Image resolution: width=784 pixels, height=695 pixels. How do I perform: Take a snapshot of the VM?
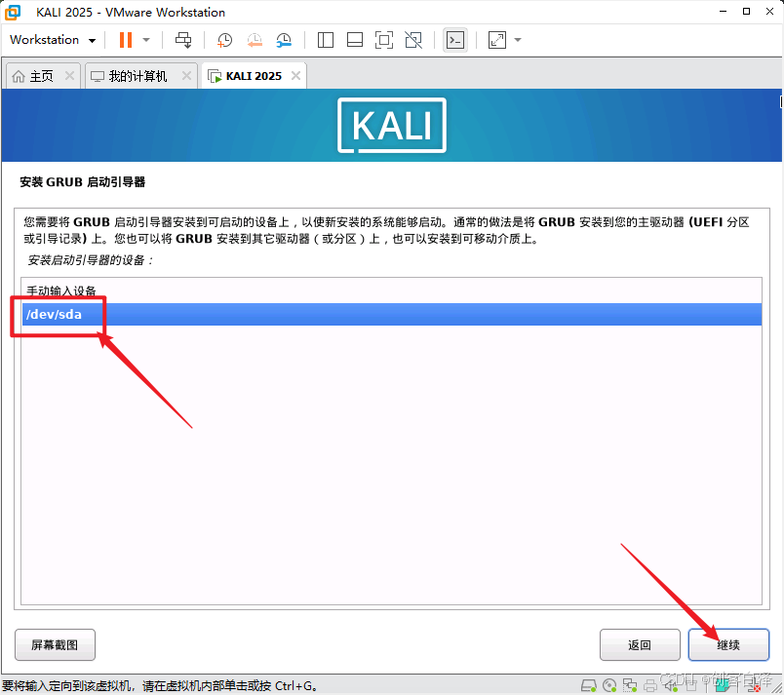tap(224, 40)
